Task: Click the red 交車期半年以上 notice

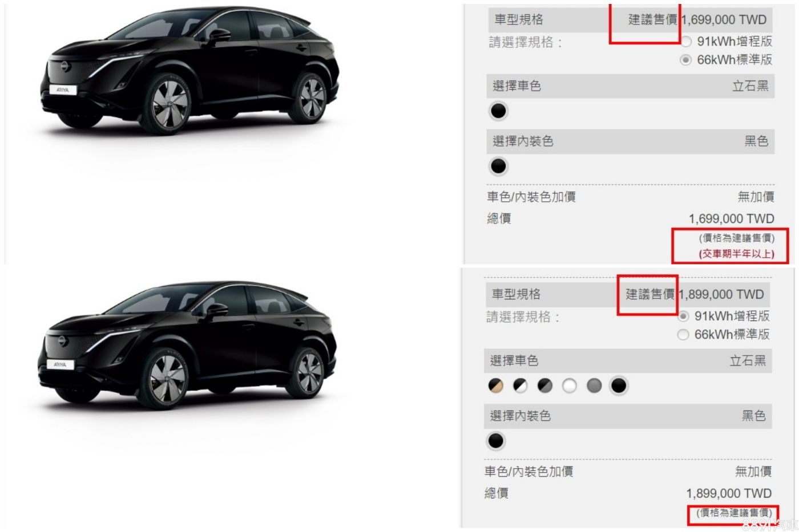Action: point(736,254)
